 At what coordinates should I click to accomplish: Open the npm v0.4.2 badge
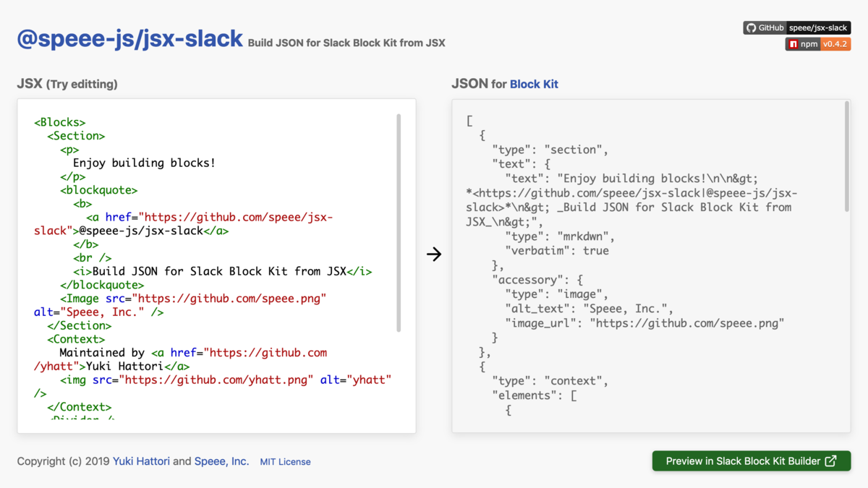click(817, 44)
